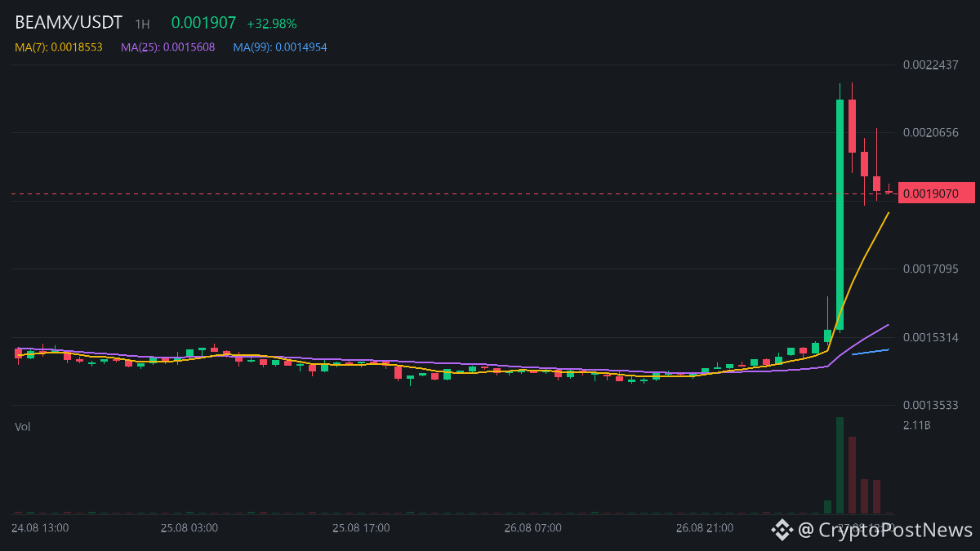Click the BEAMX/USDT pair title
This screenshot has height=551, width=980.
point(69,23)
